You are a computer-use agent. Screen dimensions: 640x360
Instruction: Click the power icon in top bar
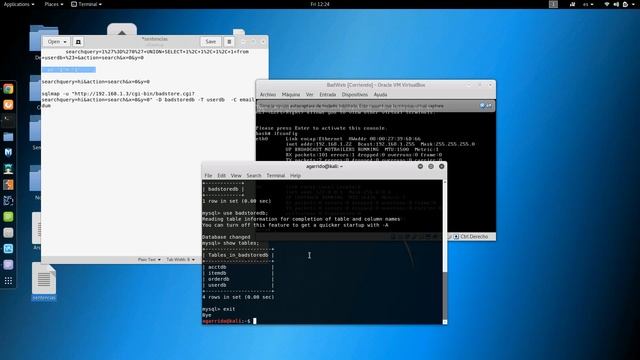[625, 4]
